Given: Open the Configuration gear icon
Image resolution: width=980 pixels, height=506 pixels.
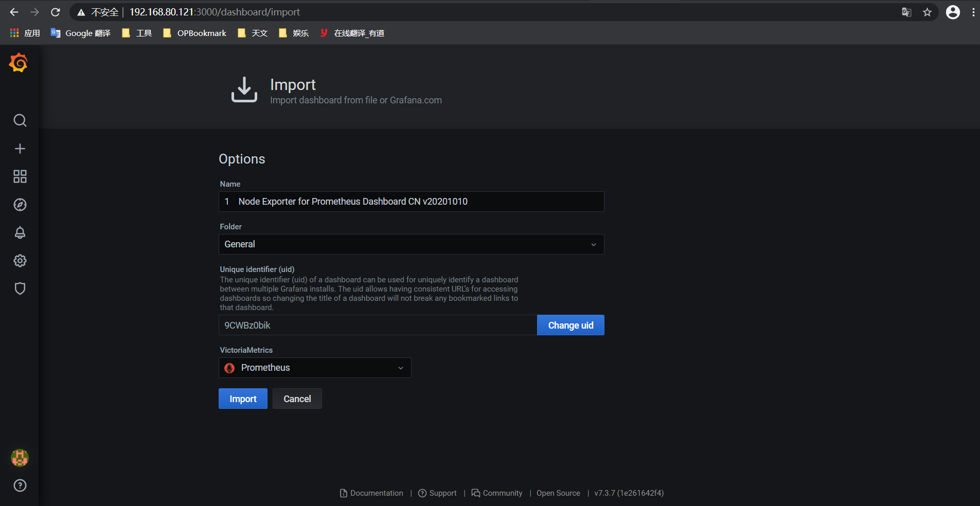Looking at the screenshot, I should point(20,261).
